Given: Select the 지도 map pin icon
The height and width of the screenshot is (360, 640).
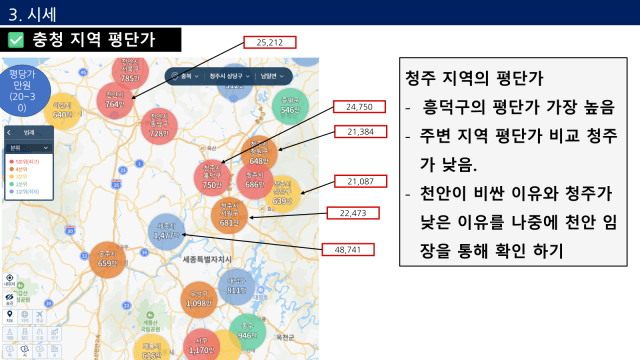Looking at the screenshot, I should coord(10,316).
